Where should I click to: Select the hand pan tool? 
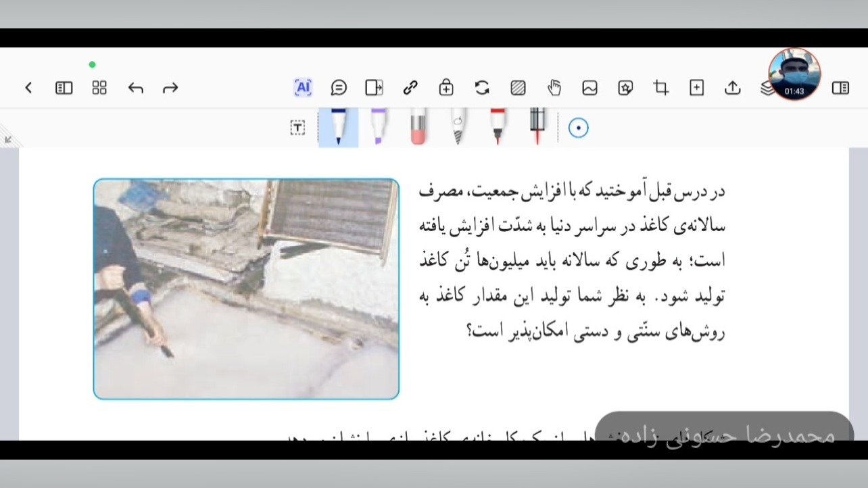(554, 88)
